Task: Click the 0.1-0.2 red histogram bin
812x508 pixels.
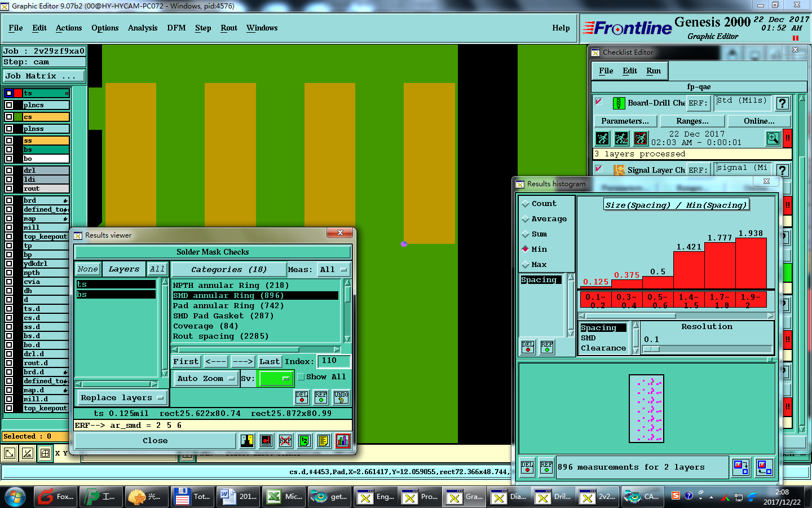Action: tap(595, 300)
